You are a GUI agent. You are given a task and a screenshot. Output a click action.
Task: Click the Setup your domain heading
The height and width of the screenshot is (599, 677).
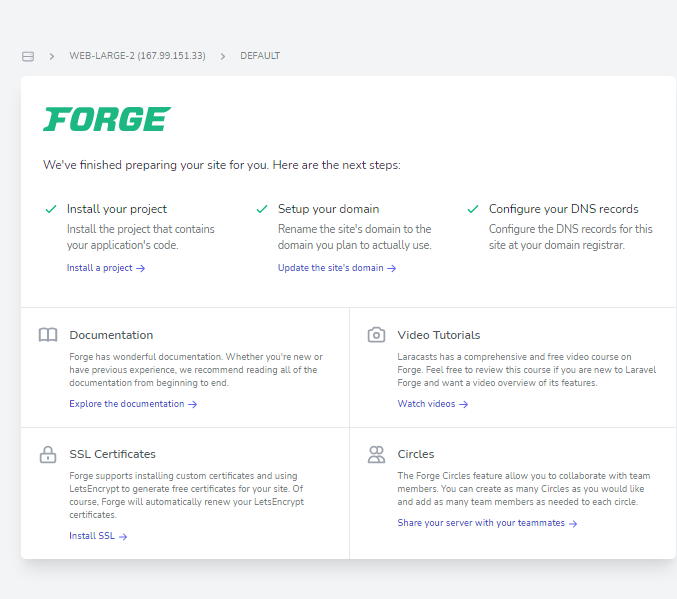click(329, 209)
